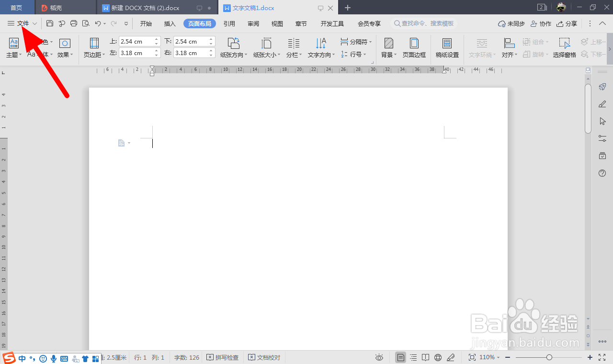The height and width of the screenshot is (364, 613).
Task: Select web layout globe icon in status bar
Action: click(438, 357)
